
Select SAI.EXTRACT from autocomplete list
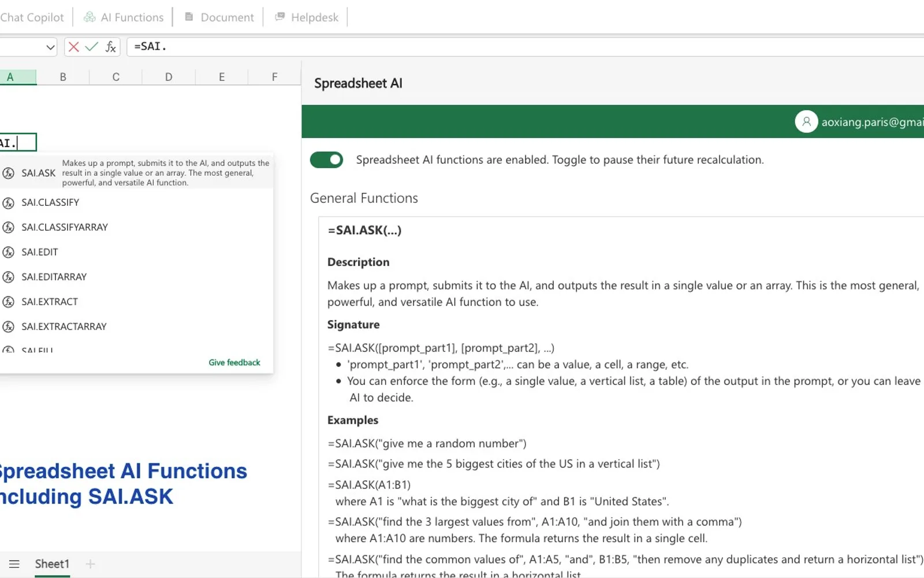136,302
